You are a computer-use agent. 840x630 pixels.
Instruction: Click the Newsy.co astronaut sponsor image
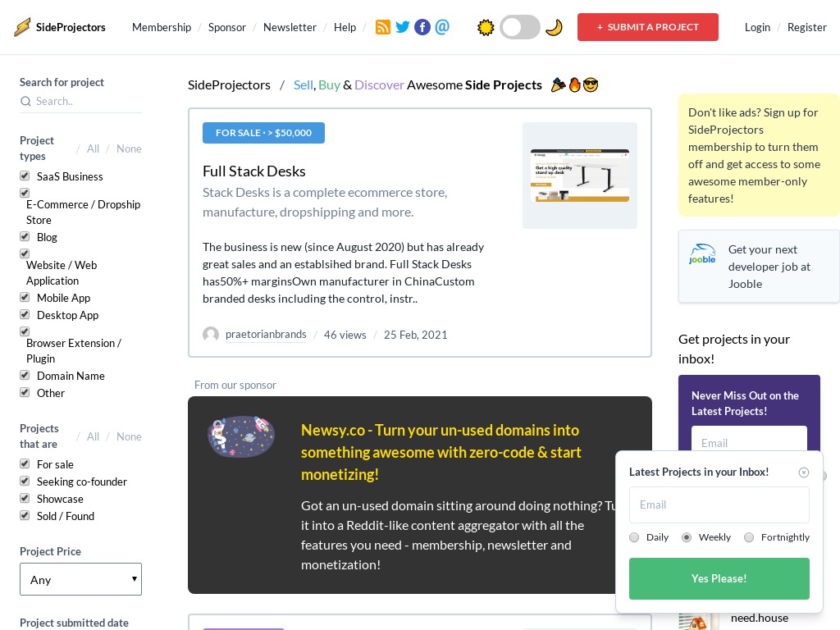[241, 436]
